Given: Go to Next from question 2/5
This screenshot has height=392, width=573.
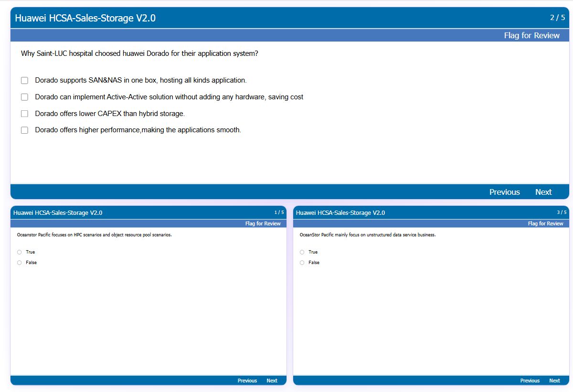Looking at the screenshot, I should 543,192.
